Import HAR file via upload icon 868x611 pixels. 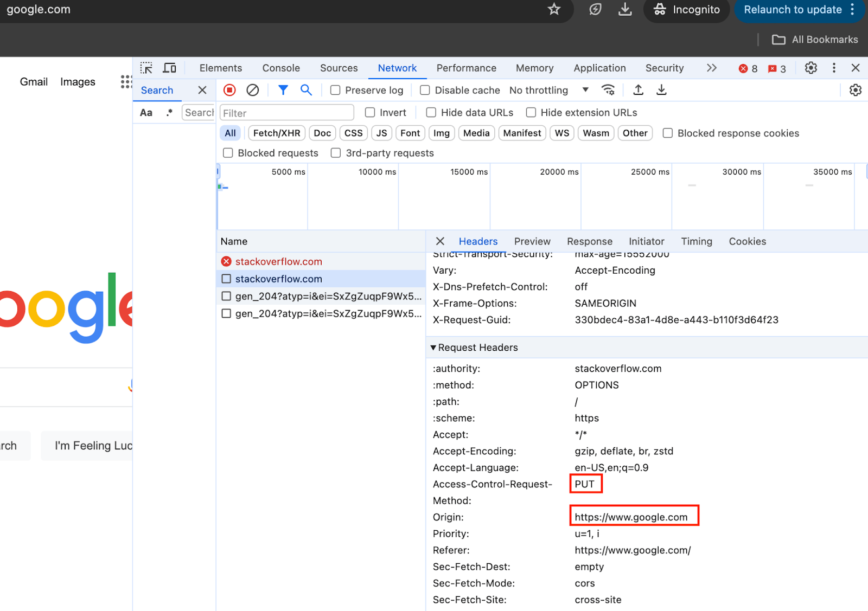pos(638,90)
